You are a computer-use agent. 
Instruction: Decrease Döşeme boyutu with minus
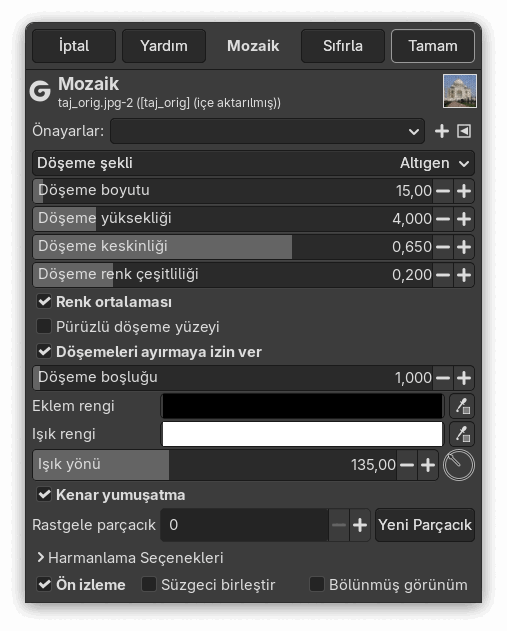[443, 191]
